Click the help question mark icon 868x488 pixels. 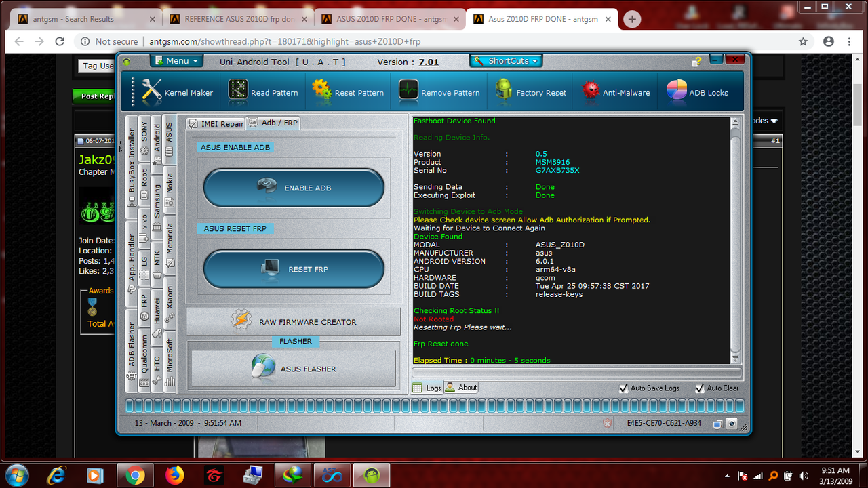[x=696, y=62]
